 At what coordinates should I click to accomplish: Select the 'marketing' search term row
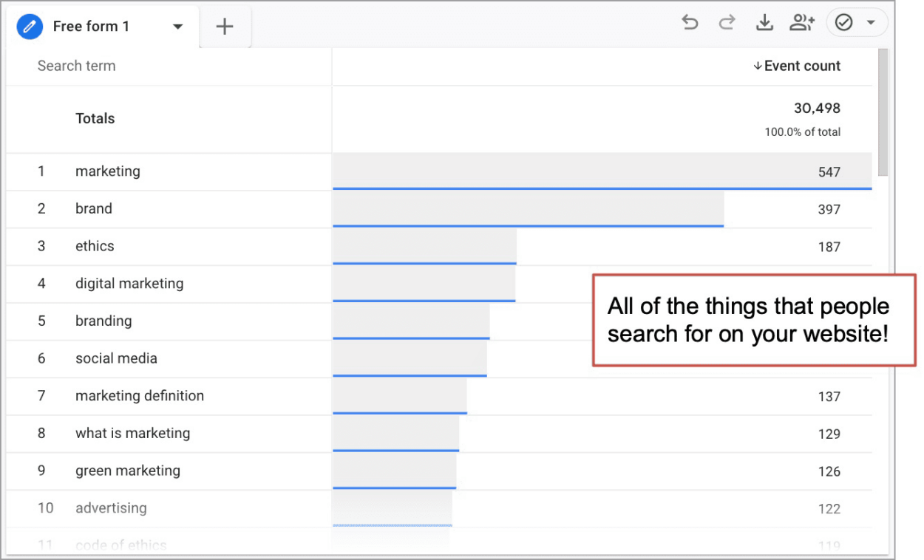(108, 171)
